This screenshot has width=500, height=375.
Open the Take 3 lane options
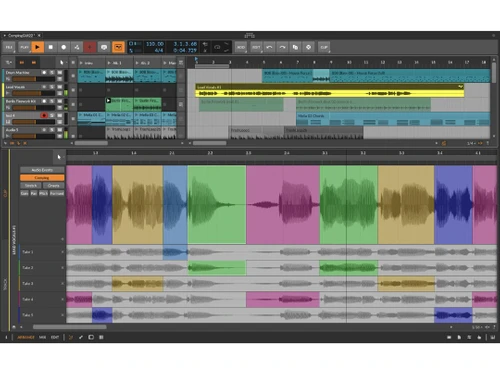tap(63, 284)
